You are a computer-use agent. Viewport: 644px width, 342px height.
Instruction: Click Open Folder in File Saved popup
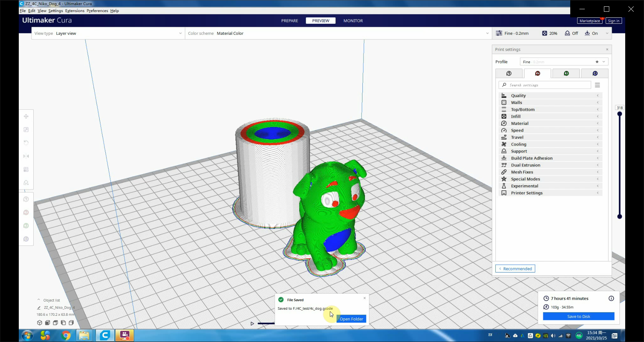click(x=351, y=319)
